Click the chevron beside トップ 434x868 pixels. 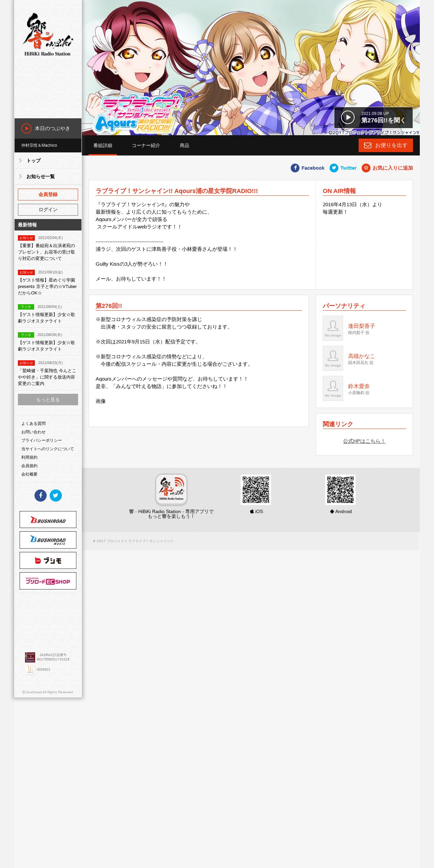pos(20,161)
